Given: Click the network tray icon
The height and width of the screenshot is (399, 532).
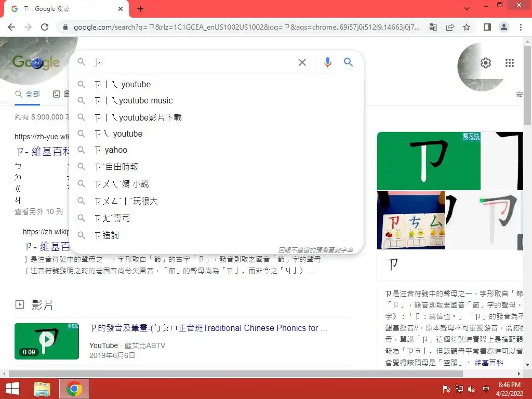Looking at the screenshot, I should click(459, 389).
